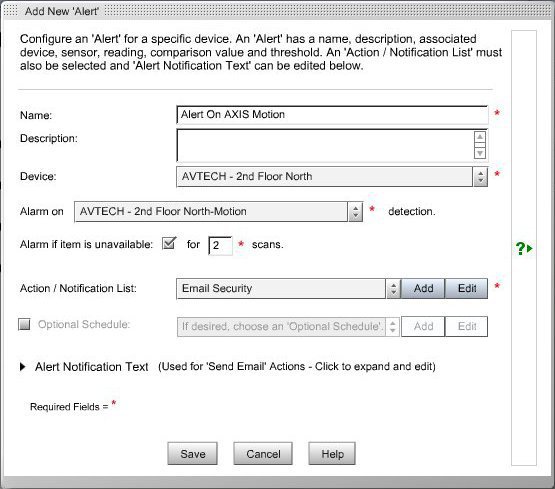Viewport: 555px width, 489px height.
Task: Click the Name input field
Action: pyautogui.click(x=332, y=115)
